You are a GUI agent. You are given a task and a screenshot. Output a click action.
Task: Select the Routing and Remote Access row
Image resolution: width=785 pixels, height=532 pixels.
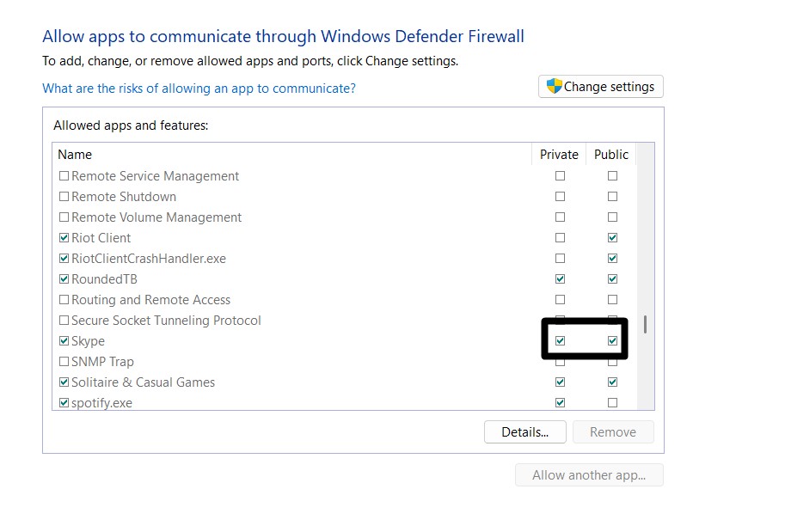(x=150, y=300)
